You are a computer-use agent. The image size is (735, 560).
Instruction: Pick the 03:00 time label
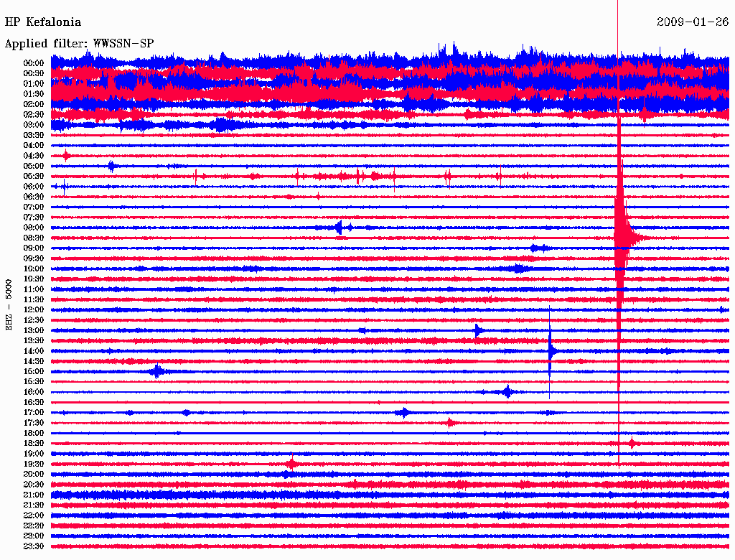tap(34, 125)
